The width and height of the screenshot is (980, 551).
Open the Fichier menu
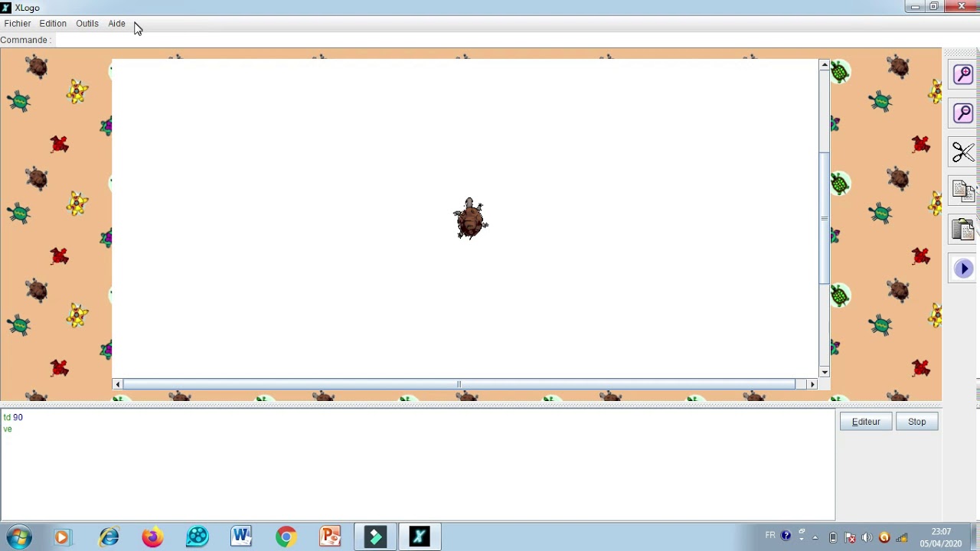[17, 24]
